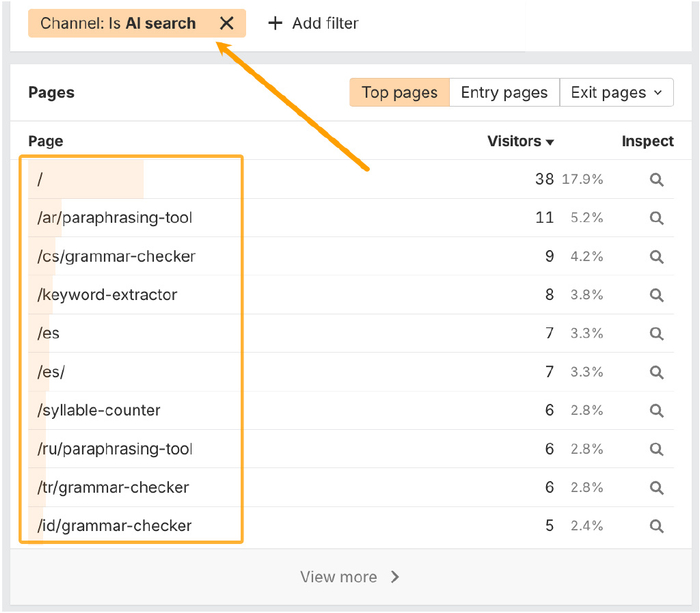Click the Page column header
The image size is (700, 613).
[46, 141]
